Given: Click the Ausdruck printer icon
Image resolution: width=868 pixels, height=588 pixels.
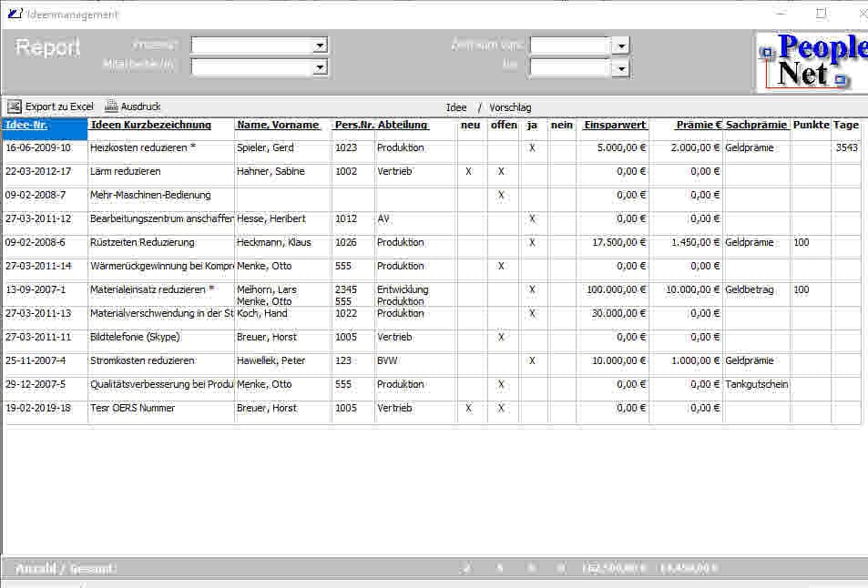Looking at the screenshot, I should 111,106.
